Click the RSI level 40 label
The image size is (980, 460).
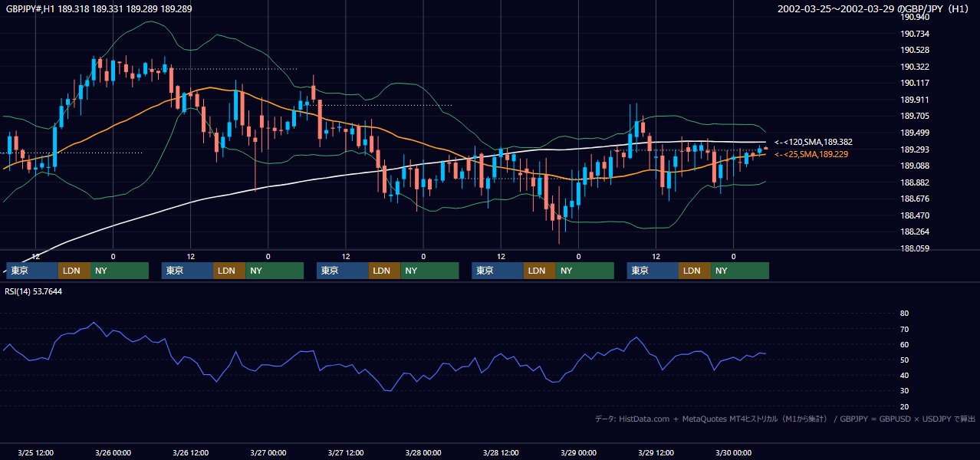[904, 375]
